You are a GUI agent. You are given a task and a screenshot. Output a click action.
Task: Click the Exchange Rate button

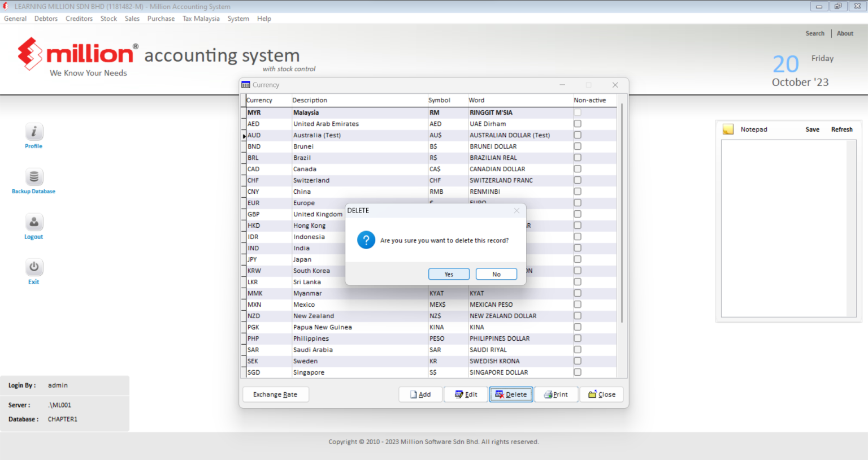[x=276, y=394]
